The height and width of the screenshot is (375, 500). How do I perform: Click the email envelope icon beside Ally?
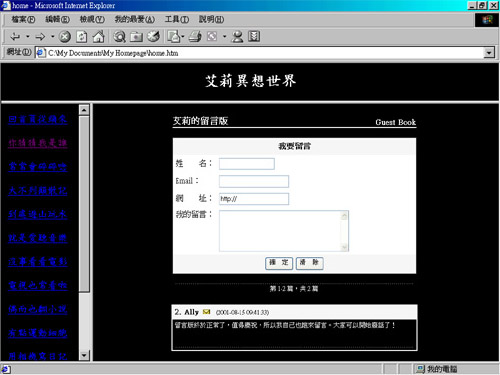pyautogui.click(x=206, y=312)
